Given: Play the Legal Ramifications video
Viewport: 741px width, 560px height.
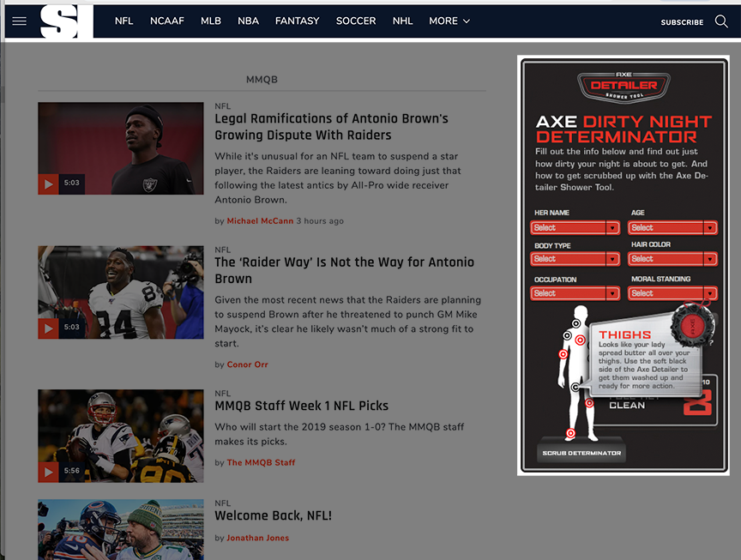Looking at the screenshot, I should click(x=48, y=184).
